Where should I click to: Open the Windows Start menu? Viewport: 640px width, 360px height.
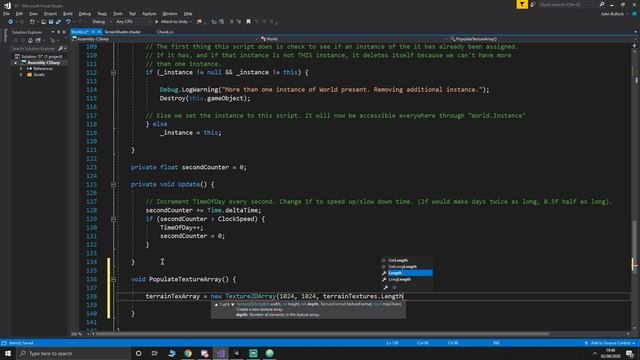(x=8, y=353)
